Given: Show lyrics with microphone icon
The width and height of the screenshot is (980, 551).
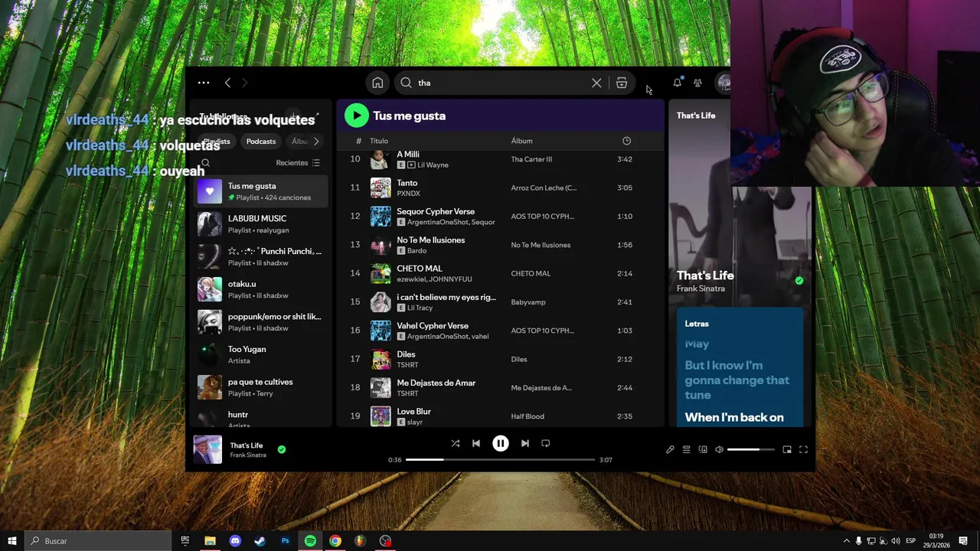Looking at the screenshot, I should click(670, 449).
